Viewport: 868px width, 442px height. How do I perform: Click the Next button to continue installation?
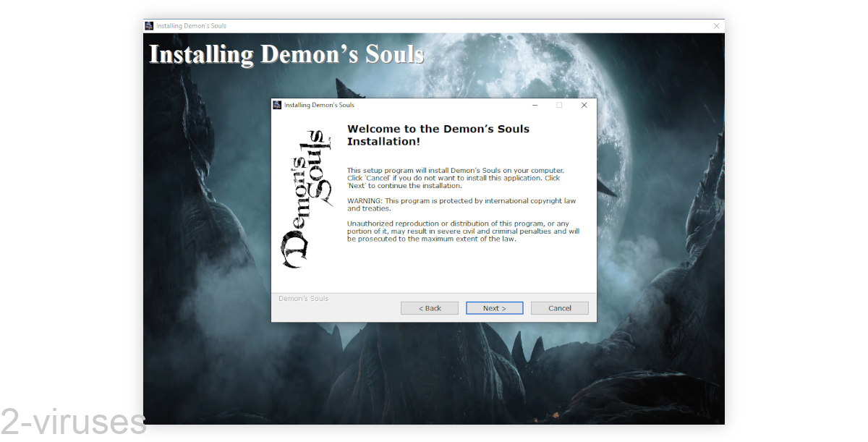495,308
